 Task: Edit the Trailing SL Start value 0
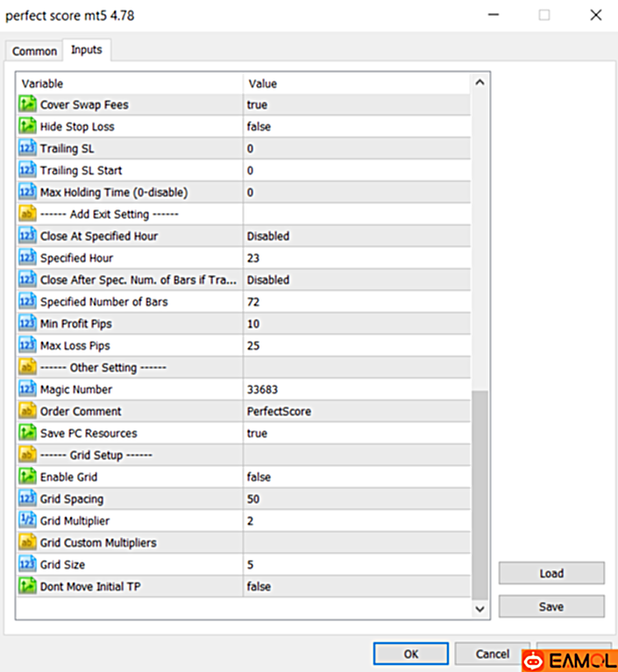357,170
